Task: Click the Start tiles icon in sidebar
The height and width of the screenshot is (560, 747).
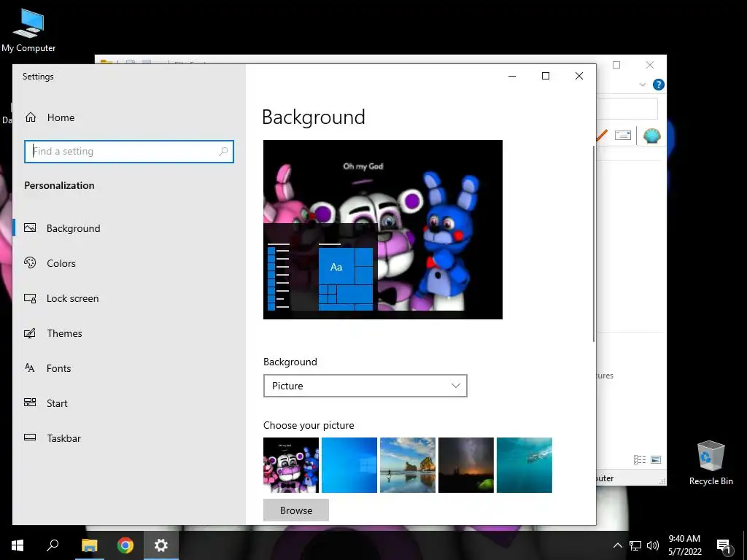Action: click(30, 402)
